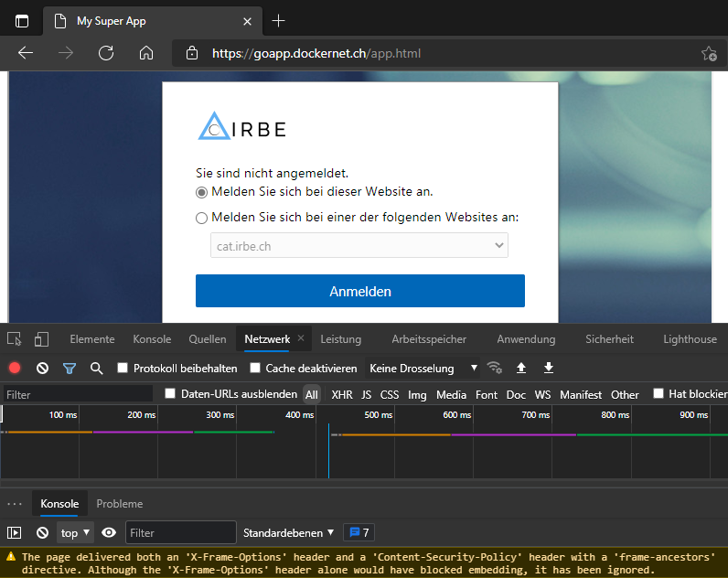Open the Sicherheit tab
Viewport: 728px width, 578px height.
point(609,339)
